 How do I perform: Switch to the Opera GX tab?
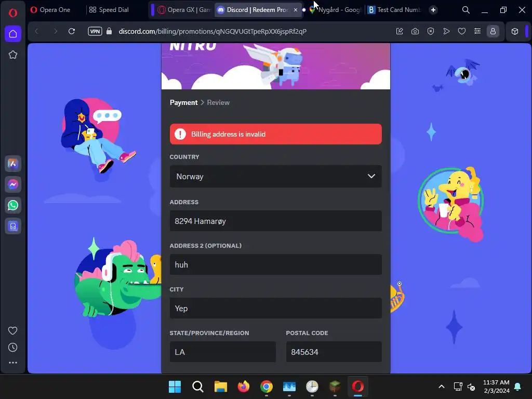tap(185, 10)
